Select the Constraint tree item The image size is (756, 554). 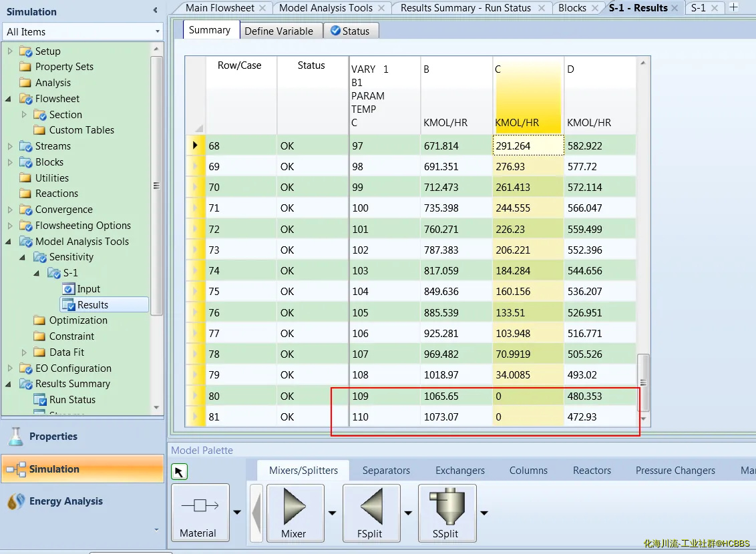coord(71,336)
